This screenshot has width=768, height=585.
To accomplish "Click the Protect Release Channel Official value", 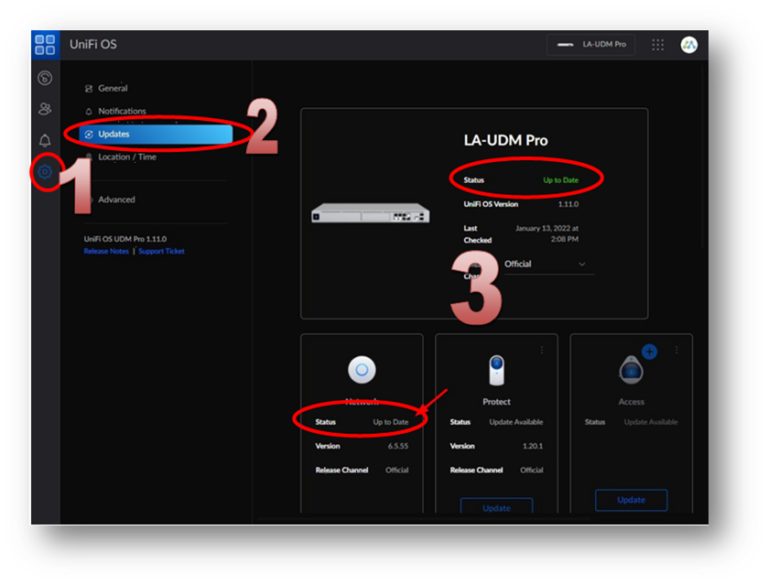I will click(x=531, y=470).
